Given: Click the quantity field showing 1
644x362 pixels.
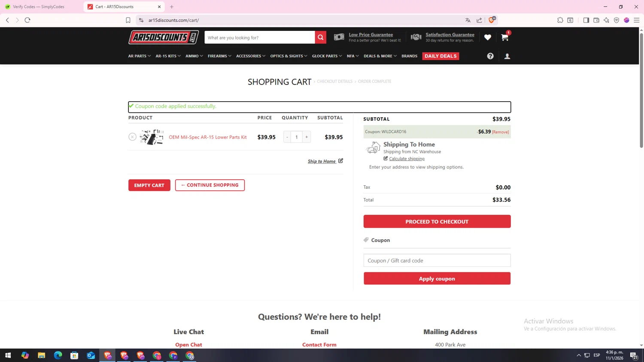Looking at the screenshot, I should (x=297, y=137).
